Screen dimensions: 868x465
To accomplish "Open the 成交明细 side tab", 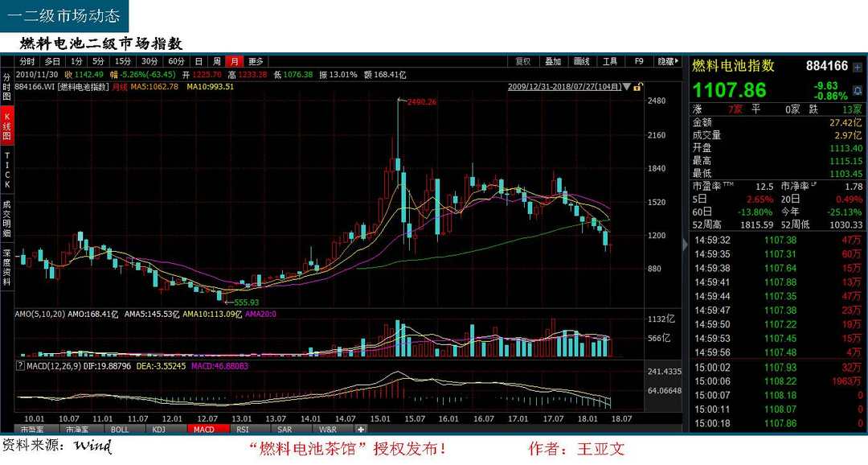I will click(6, 219).
